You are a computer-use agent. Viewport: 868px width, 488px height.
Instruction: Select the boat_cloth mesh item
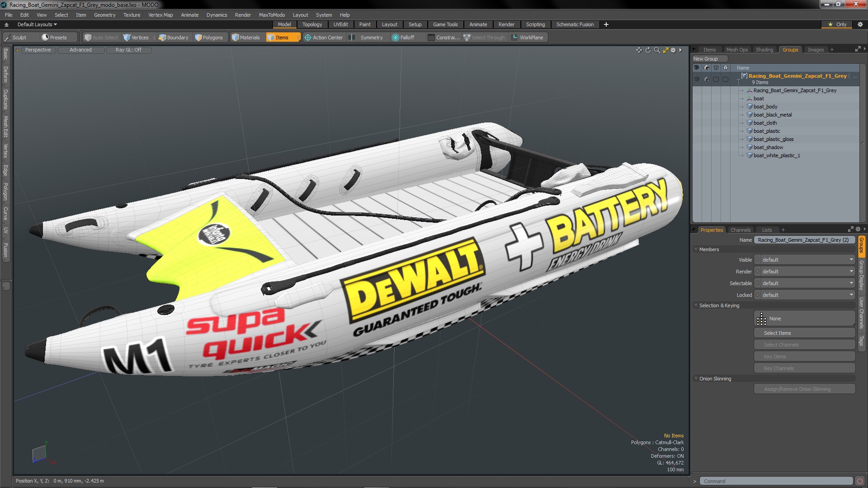pyautogui.click(x=765, y=123)
